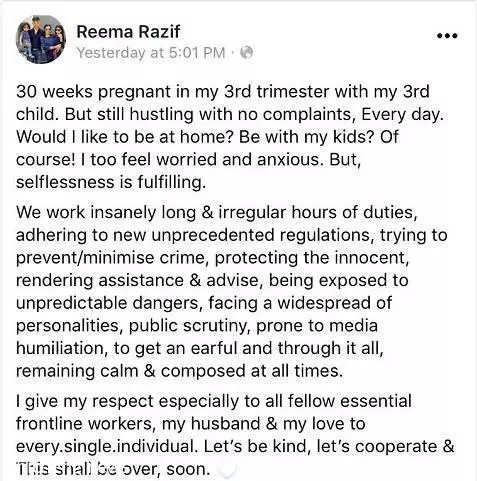The width and height of the screenshot is (477, 481).
Task: Click the faded icon after 'soon.'
Action: tap(228, 470)
